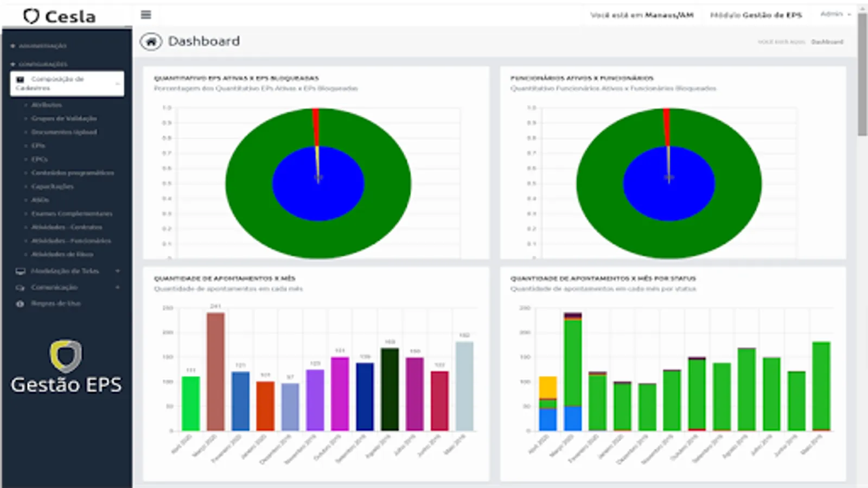Click the home icon beside Dashboard title
The image size is (868, 488).
pyautogui.click(x=151, y=42)
